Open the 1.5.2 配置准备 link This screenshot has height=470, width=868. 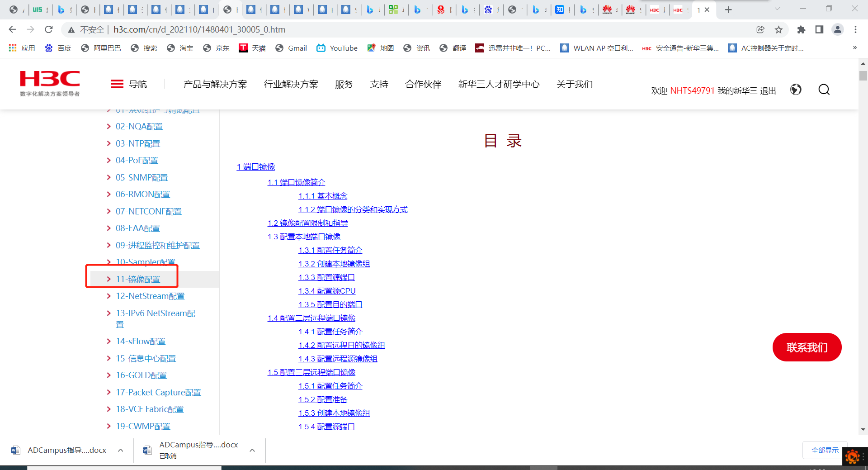pyautogui.click(x=323, y=399)
